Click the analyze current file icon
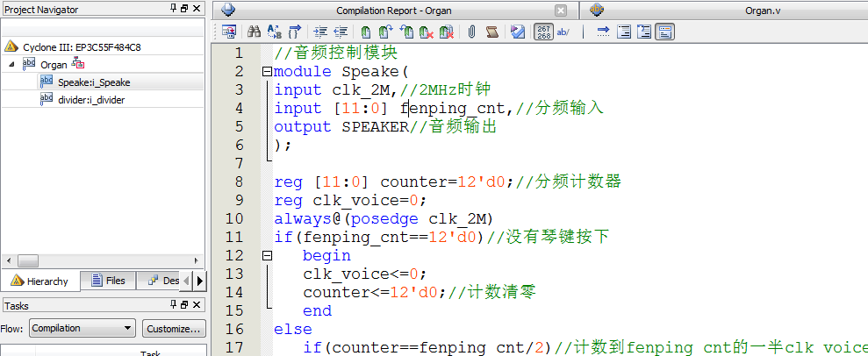This screenshot has width=868, height=356. coord(518,32)
